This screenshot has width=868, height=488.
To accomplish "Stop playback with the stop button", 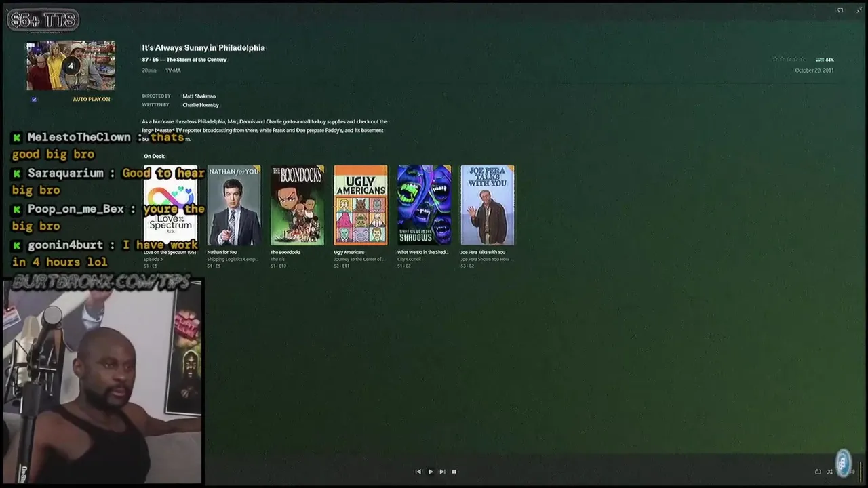I will pos(454,472).
